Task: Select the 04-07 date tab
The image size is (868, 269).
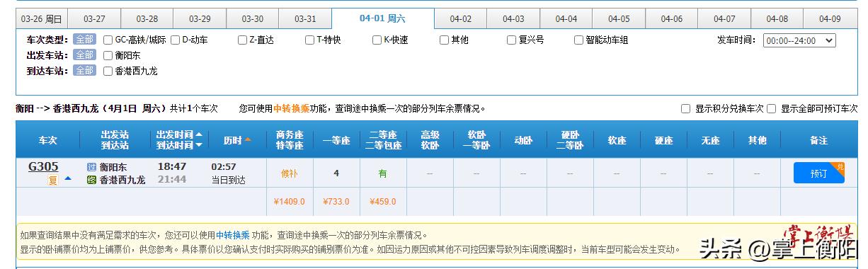Action: point(724,18)
